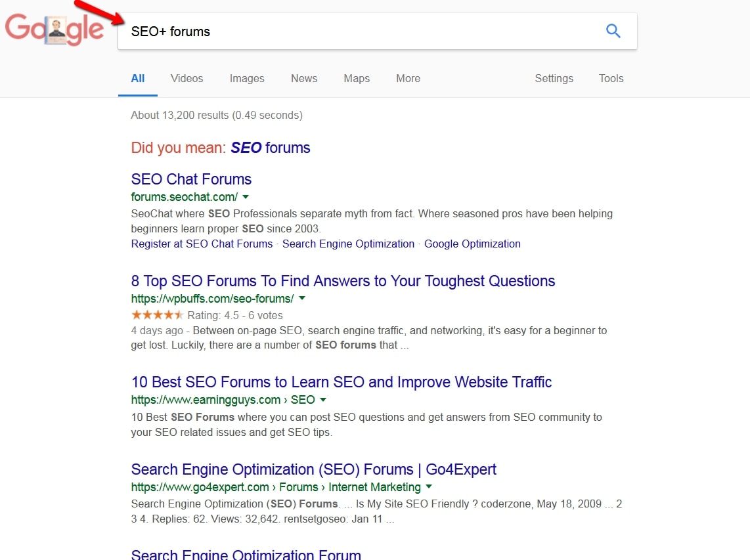This screenshot has height=560, width=750.
Task: Switch to the Videos tab
Action: (187, 78)
